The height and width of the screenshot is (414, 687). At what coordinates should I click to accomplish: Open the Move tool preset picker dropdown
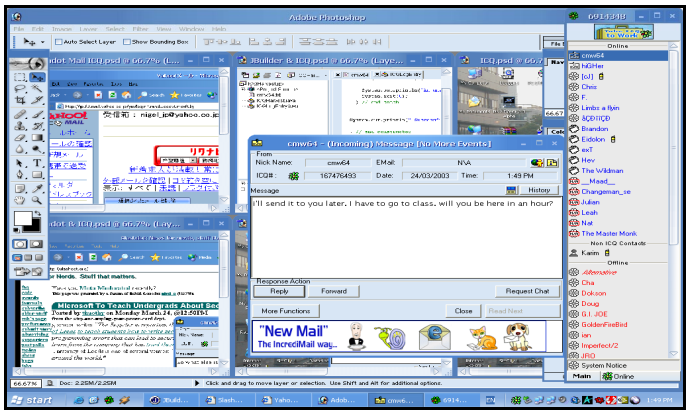pyautogui.click(x=42, y=42)
